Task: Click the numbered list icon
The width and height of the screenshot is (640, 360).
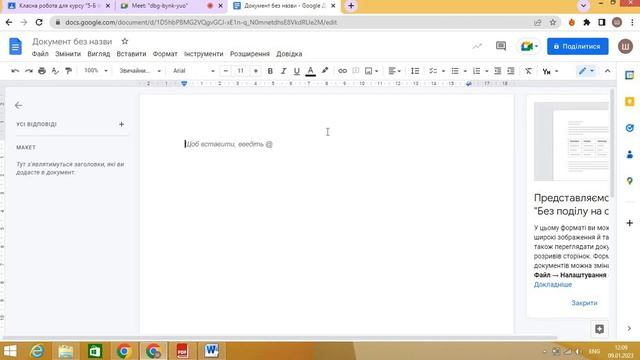Action: click(x=476, y=71)
